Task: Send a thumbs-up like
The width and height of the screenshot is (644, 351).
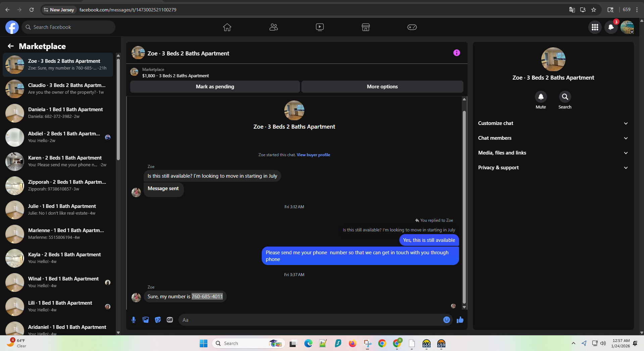Action: [x=460, y=320]
